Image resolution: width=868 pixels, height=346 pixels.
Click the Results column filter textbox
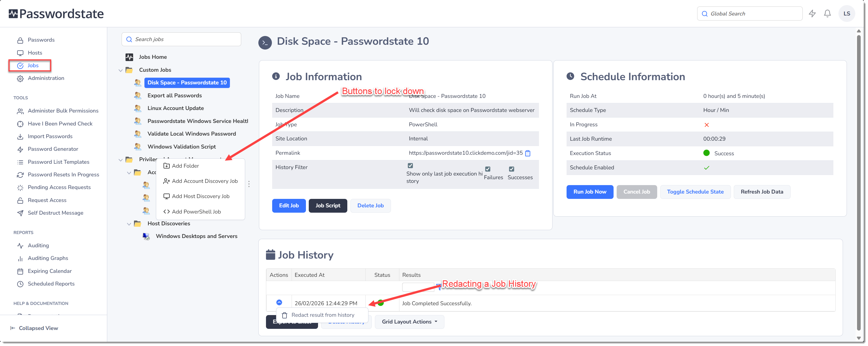point(418,287)
